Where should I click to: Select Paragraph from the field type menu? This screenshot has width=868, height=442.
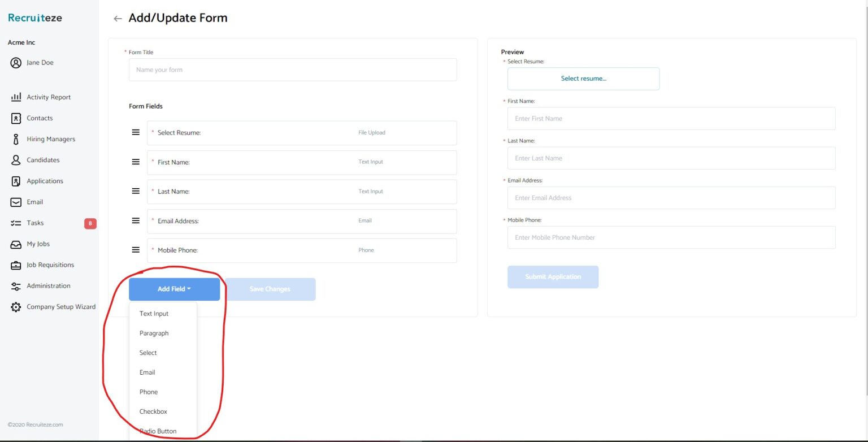click(154, 333)
